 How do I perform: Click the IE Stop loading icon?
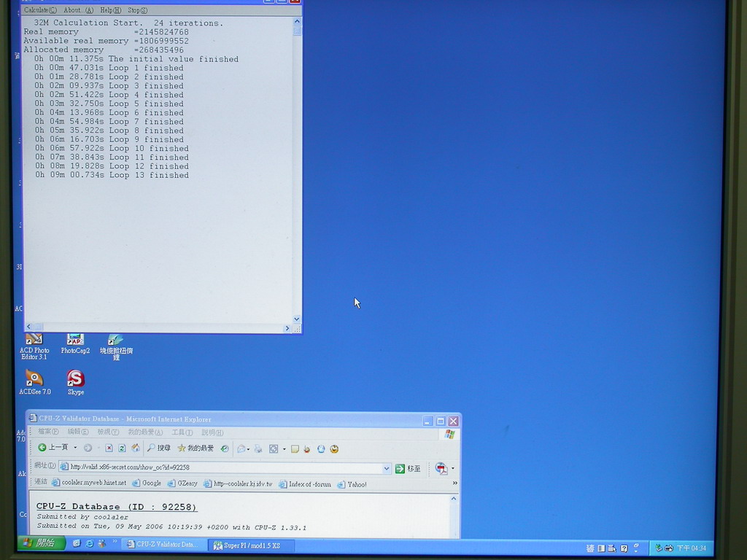[109, 448]
